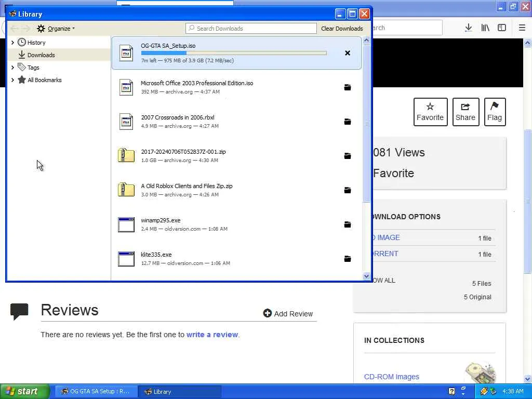This screenshot has width=532, height=399.
Task: Open containing folder for winamp295.exe
Action: (x=348, y=224)
